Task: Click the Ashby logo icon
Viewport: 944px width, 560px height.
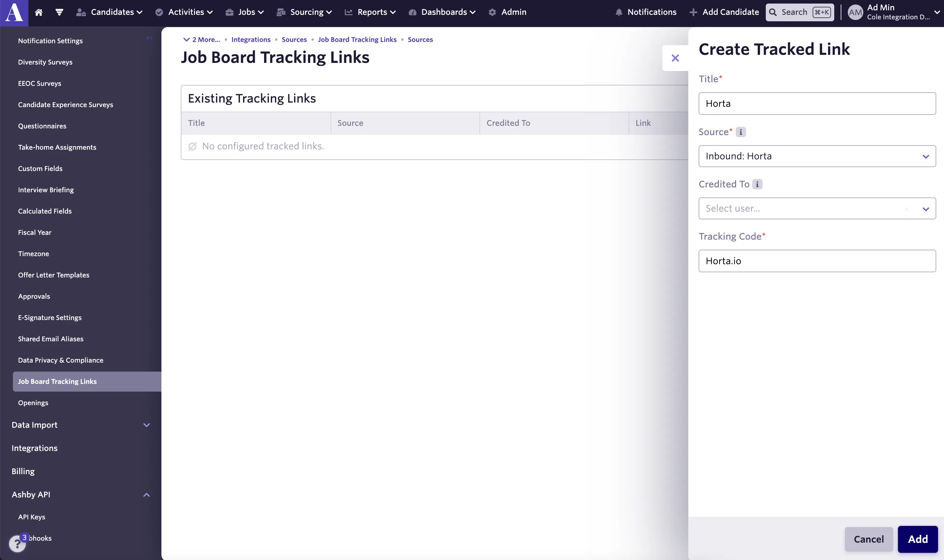Action: tap(14, 13)
